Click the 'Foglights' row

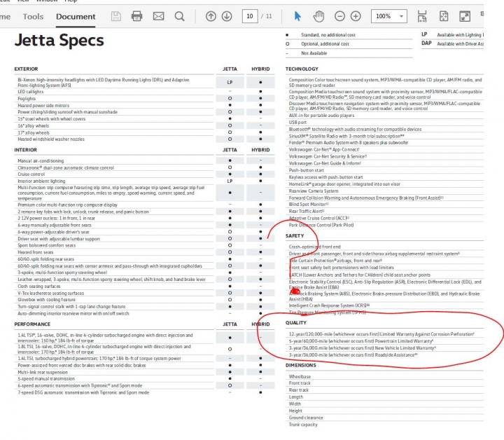[145, 98]
